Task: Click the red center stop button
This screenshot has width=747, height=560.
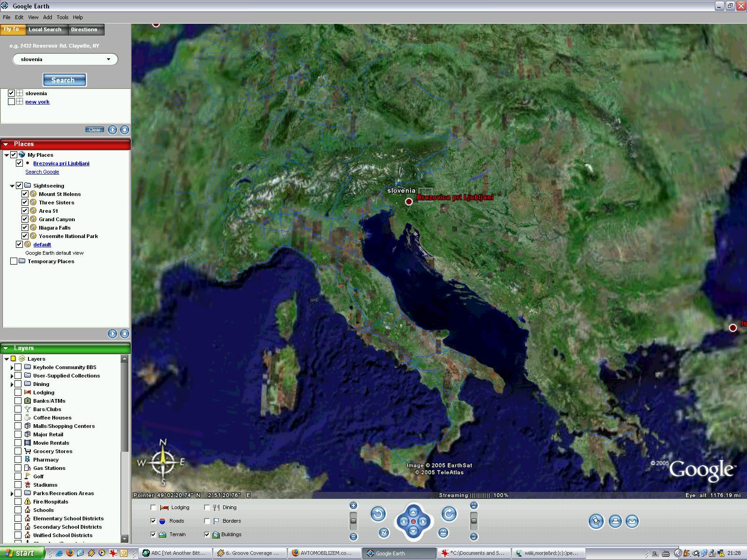Action: coord(413,521)
